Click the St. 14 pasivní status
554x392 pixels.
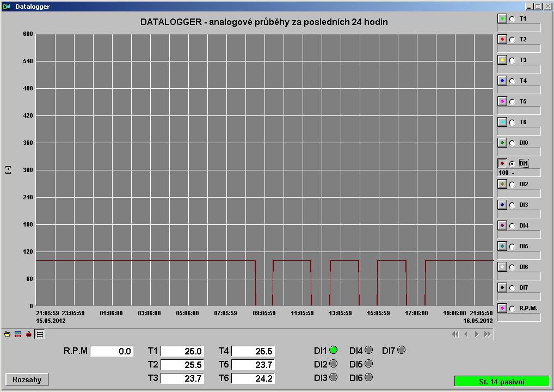pos(501,382)
